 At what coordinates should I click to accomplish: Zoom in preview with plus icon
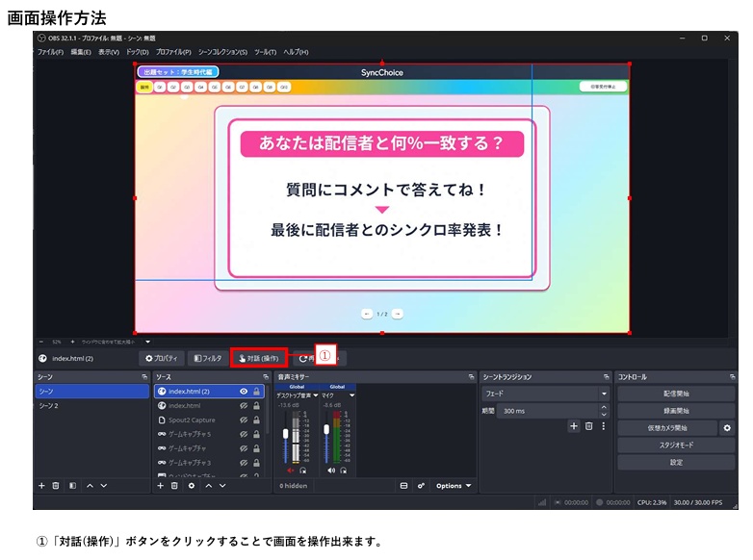pos(72,342)
